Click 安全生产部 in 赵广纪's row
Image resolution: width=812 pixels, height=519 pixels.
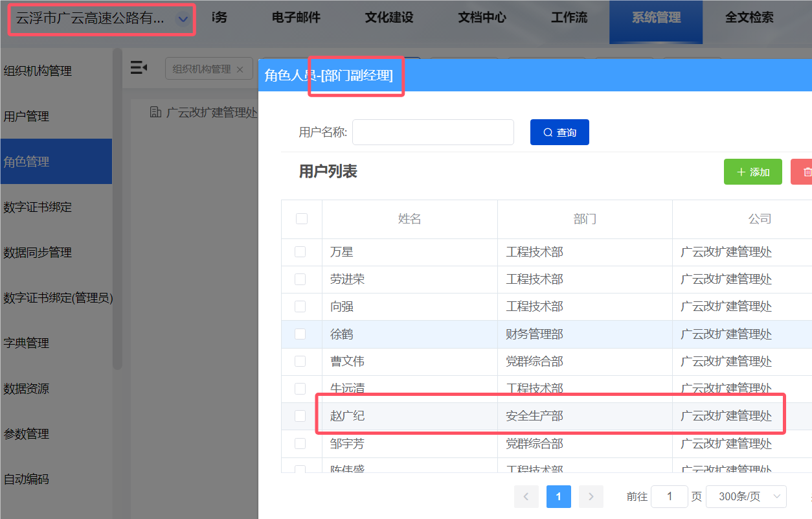pos(534,416)
